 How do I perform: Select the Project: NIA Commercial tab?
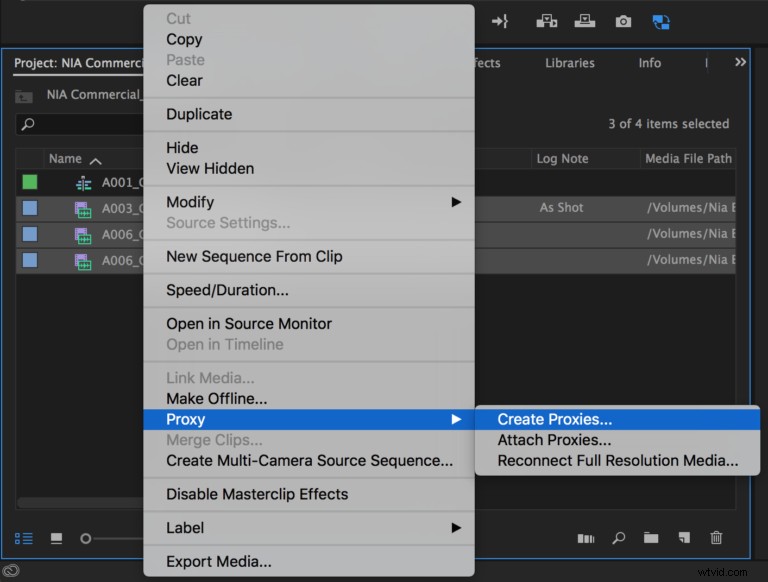(78, 63)
